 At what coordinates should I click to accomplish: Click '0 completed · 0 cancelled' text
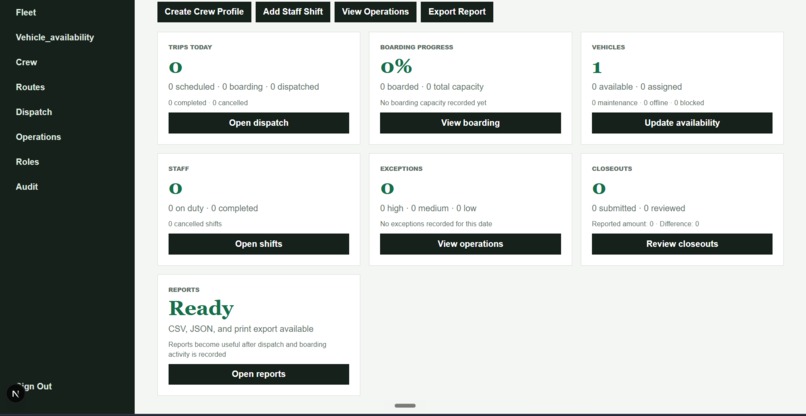(x=208, y=103)
